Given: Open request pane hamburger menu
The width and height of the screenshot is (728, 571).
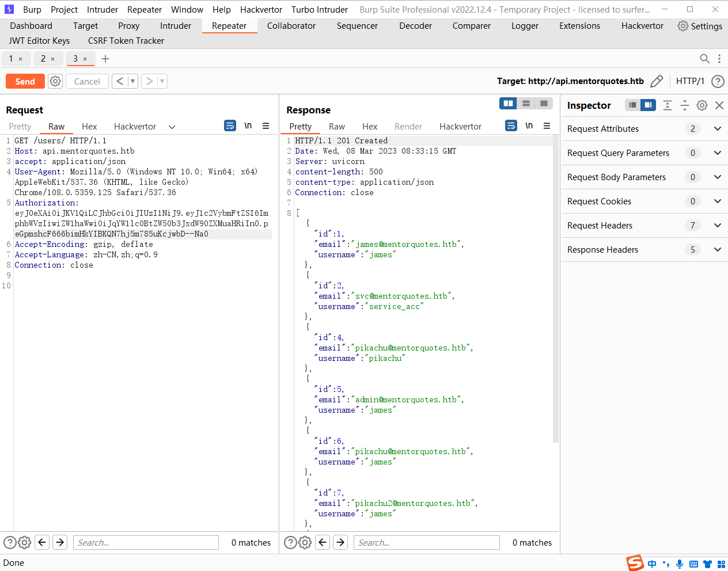Looking at the screenshot, I should (x=266, y=125).
